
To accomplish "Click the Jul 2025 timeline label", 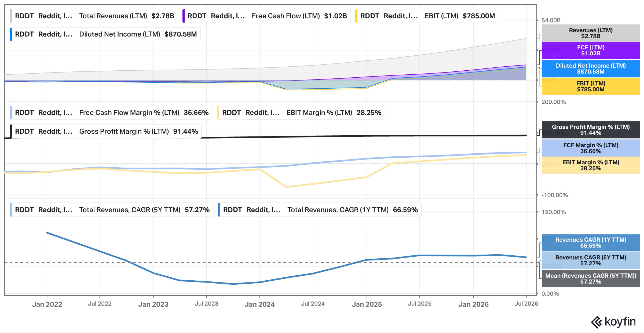I will [419, 304].
